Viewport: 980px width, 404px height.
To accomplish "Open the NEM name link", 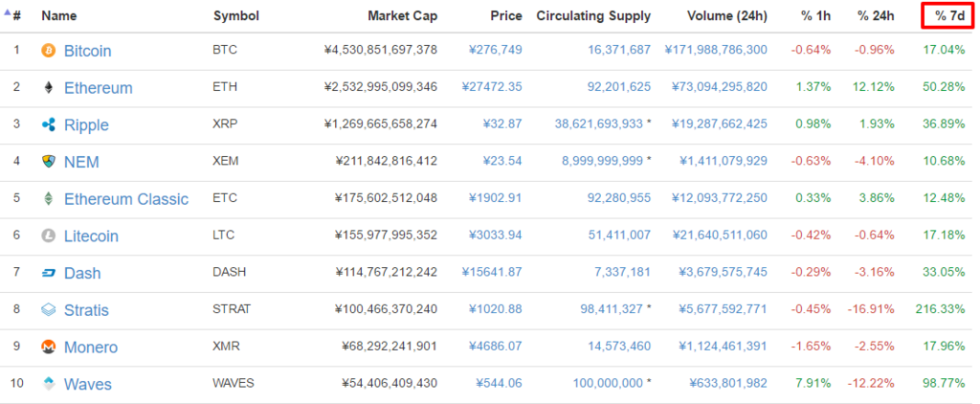I will [81, 162].
